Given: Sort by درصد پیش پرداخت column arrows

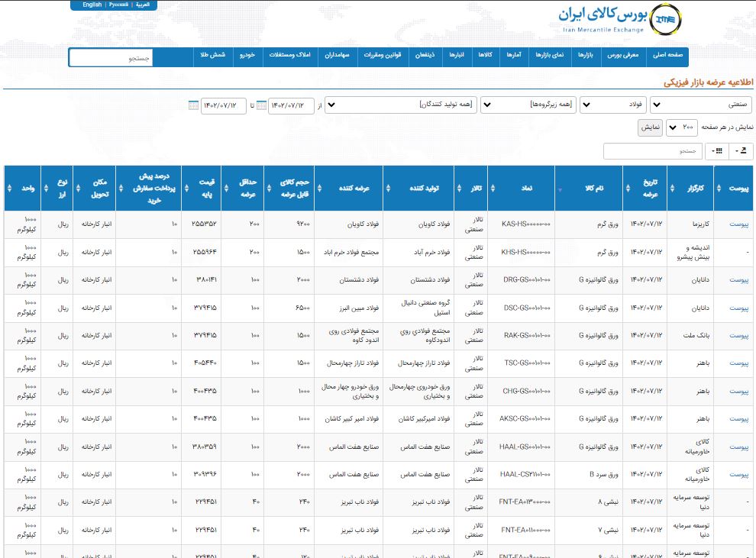Looking at the screenshot, I should coord(121,189).
